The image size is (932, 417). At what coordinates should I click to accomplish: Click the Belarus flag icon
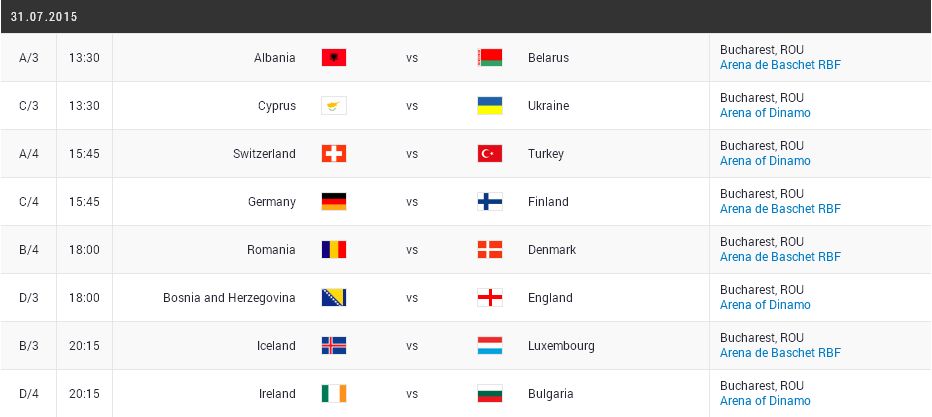coord(490,58)
